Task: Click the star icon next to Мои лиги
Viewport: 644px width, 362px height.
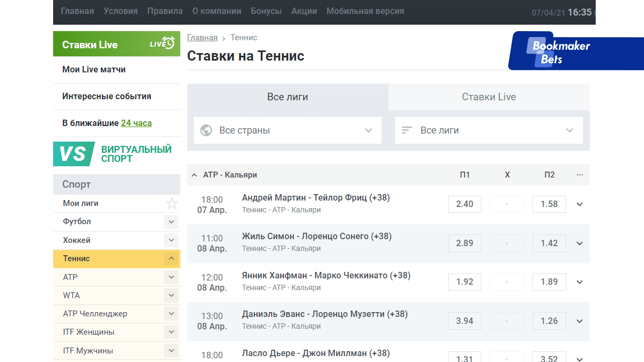Action: pyautogui.click(x=172, y=204)
